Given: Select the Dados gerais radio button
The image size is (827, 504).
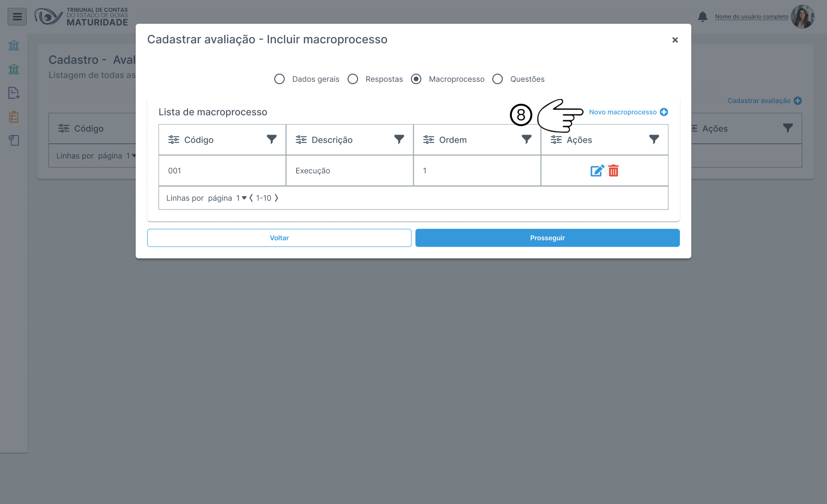Looking at the screenshot, I should pyautogui.click(x=279, y=79).
